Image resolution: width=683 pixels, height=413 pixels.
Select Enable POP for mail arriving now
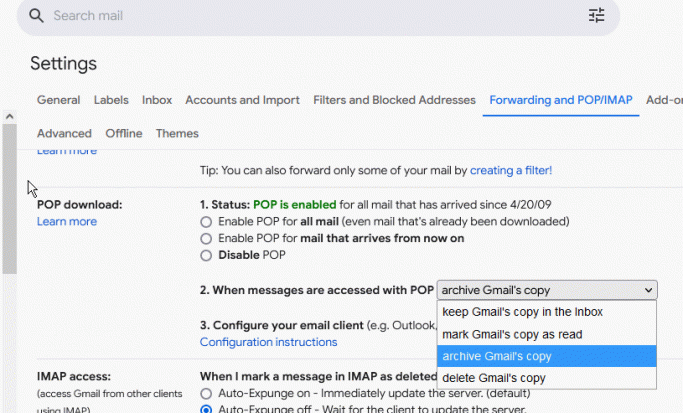coord(206,239)
